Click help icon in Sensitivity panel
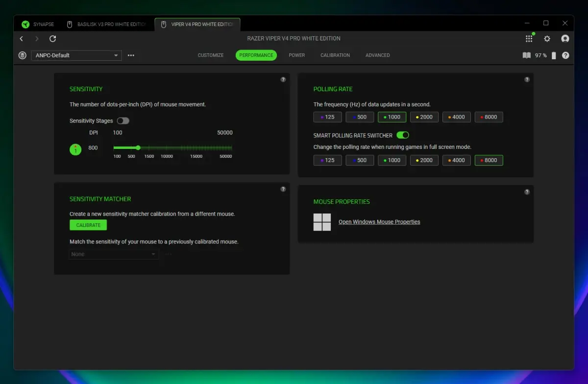Image resolution: width=588 pixels, height=384 pixels. tap(283, 79)
